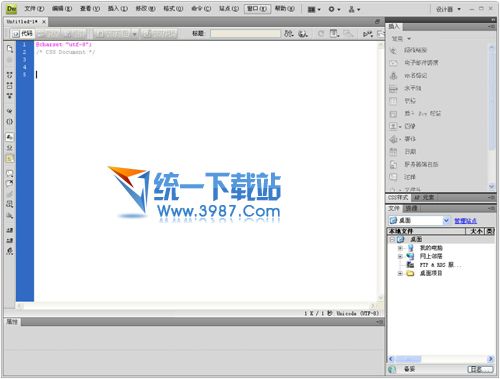This screenshot has height=379, width=500.
Task: Click the file management icon in document toolbar
Action: click(x=289, y=33)
